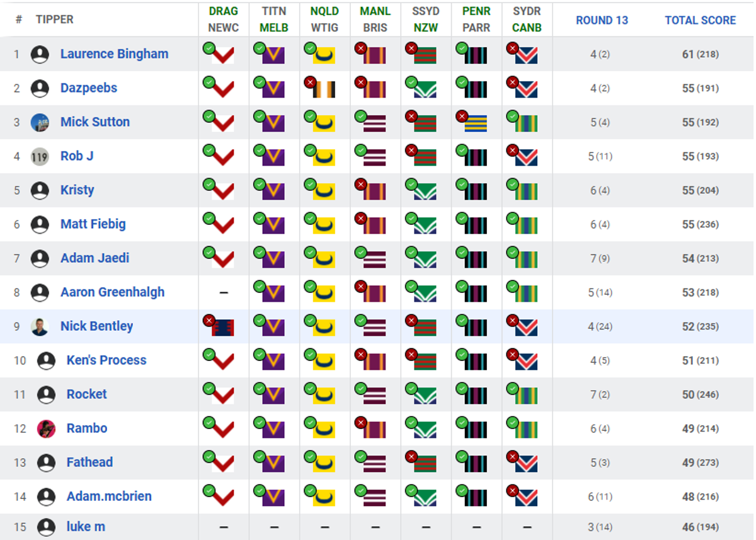Click Fathead's Sydney Roosters tip icon

522,461
